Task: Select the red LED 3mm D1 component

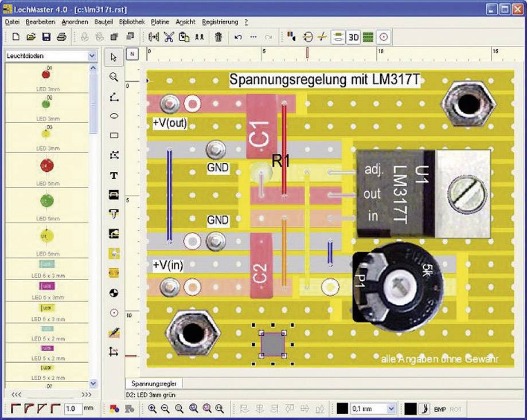Action: pyautogui.click(x=47, y=78)
